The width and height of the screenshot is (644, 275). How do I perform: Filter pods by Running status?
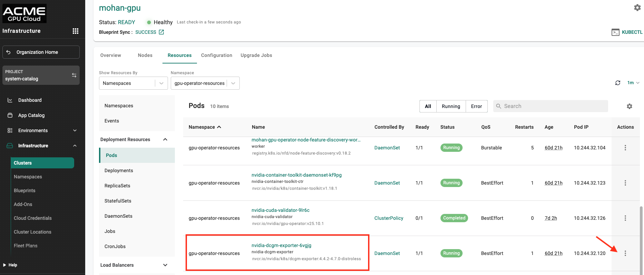coord(451,106)
